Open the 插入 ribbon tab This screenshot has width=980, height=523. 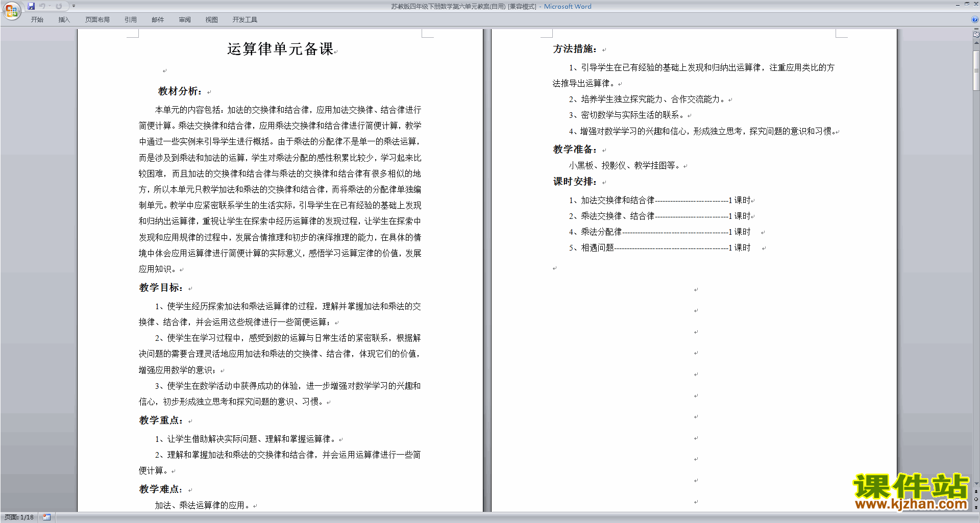coord(64,19)
